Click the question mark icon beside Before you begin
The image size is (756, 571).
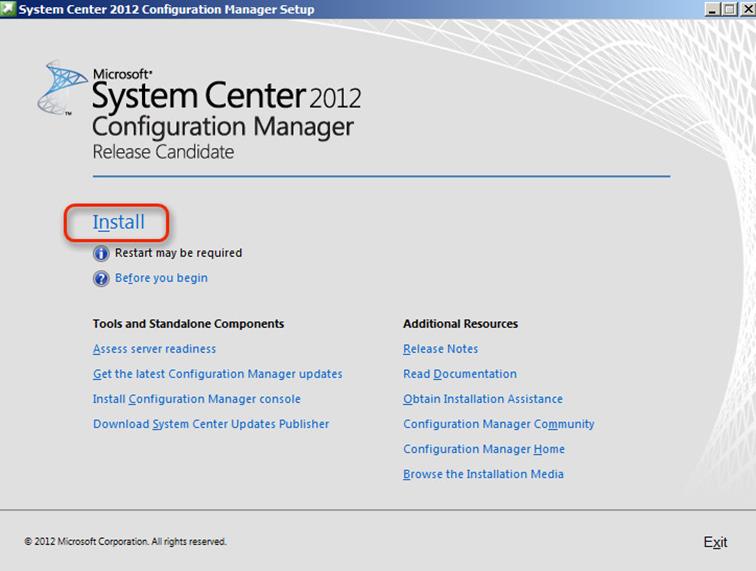[x=101, y=278]
